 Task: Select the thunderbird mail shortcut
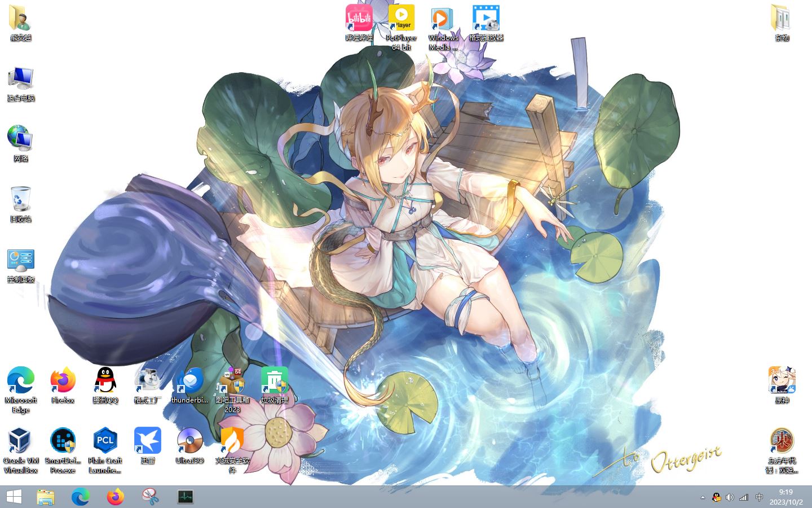coord(189,381)
